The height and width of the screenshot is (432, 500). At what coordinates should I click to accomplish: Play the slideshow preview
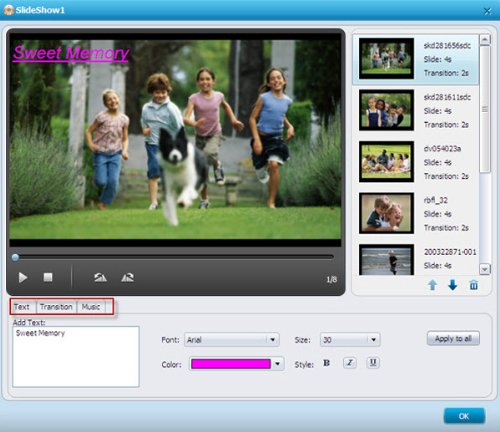coord(22,277)
